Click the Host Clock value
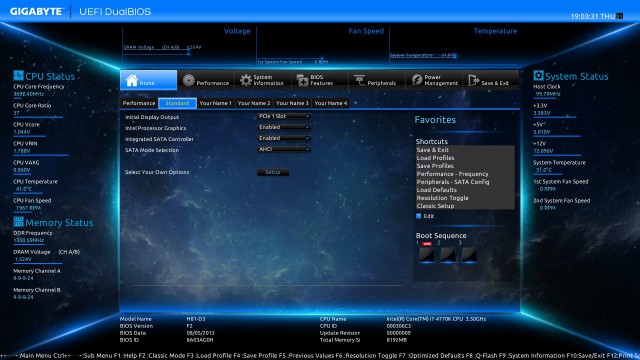 (x=548, y=94)
